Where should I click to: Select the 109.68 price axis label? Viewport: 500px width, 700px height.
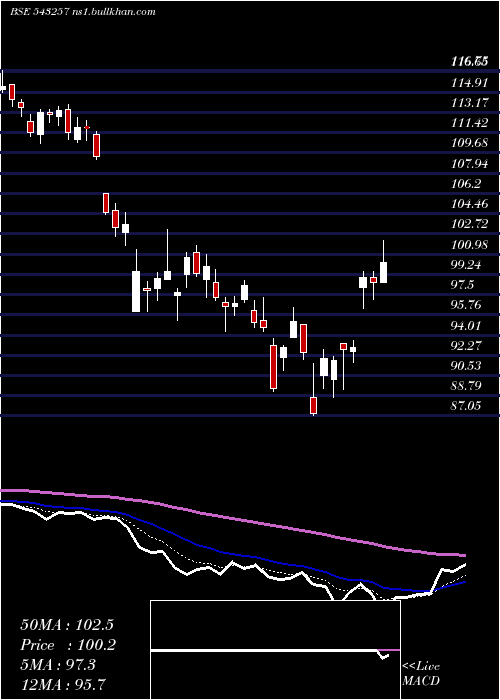point(469,143)
